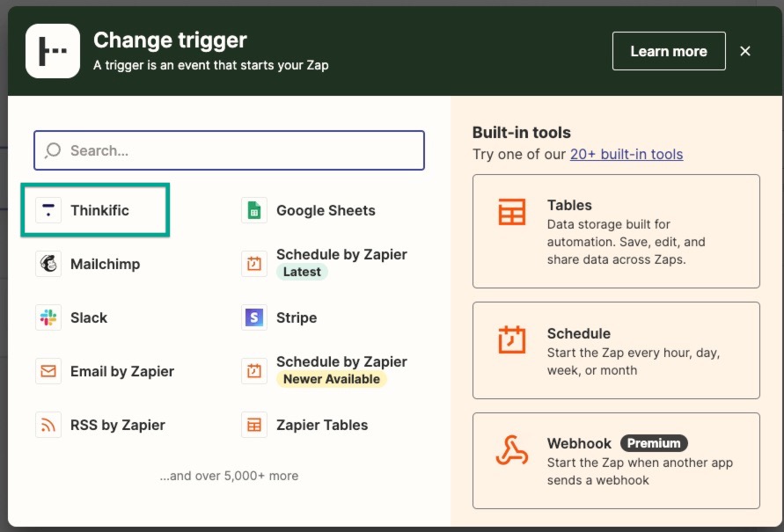Select Schedule by Zapier Newer Available option
This screenshot has width=784, height=532.
pos(341,370)
